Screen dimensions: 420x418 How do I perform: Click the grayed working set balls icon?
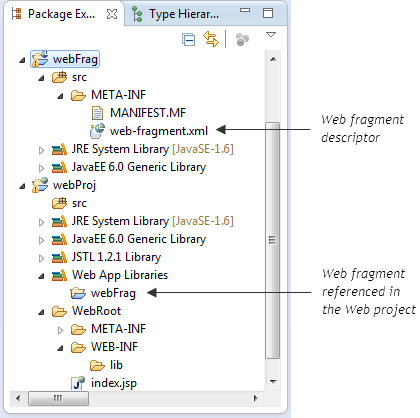(242, 40)
